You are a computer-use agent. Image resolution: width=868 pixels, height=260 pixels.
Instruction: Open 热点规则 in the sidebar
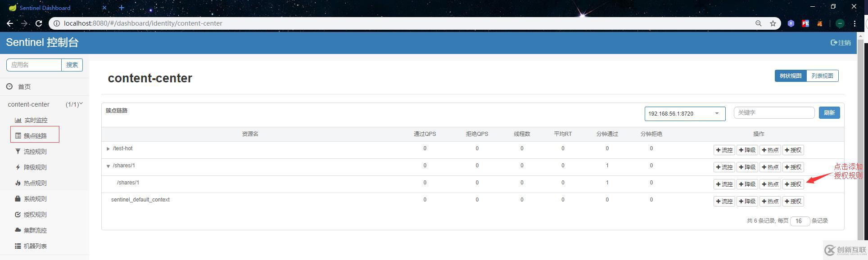coord(31,183)
